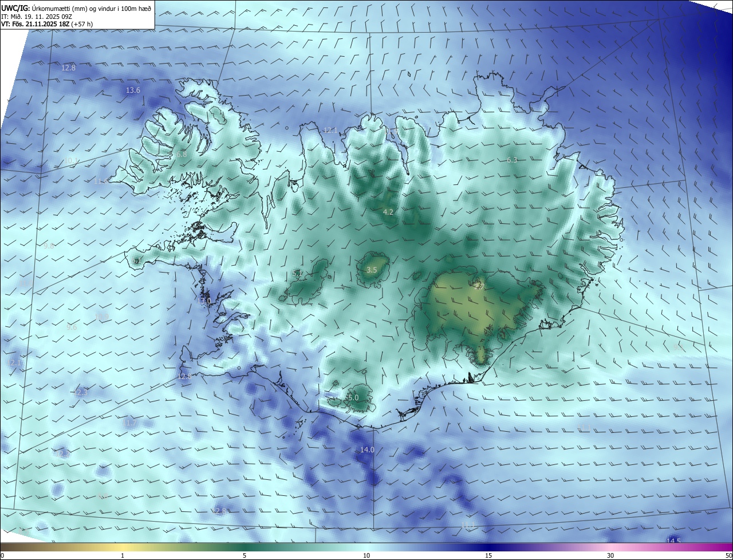The image size is (733, 560).
Task: Click the 3.5 value label on Hofsjökull glacier
Action: click(372, 270)
